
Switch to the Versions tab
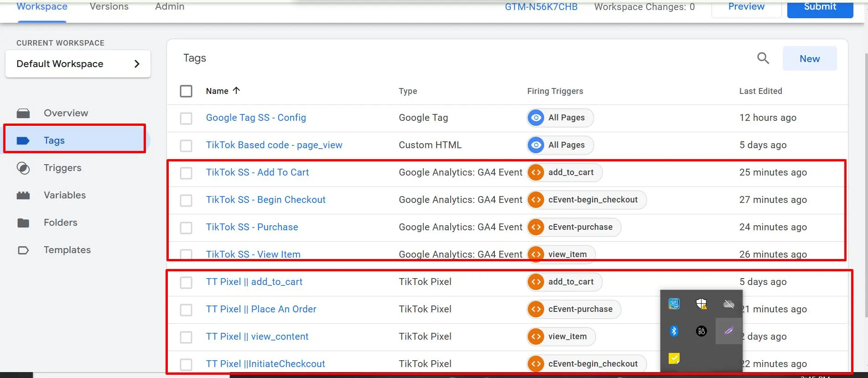109,6
